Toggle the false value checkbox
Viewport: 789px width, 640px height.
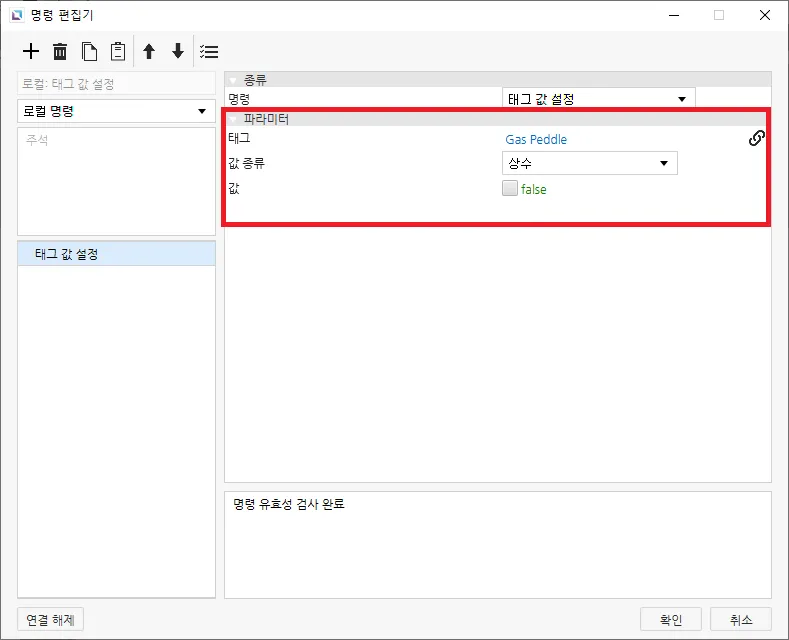tap(510, 189)
